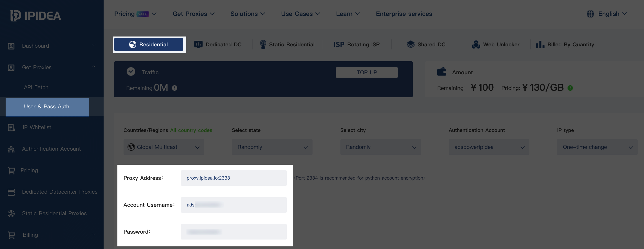The height and width of the screenshot is (249, 644).
Task: Open the All country codes link
Action: [191, 130]
